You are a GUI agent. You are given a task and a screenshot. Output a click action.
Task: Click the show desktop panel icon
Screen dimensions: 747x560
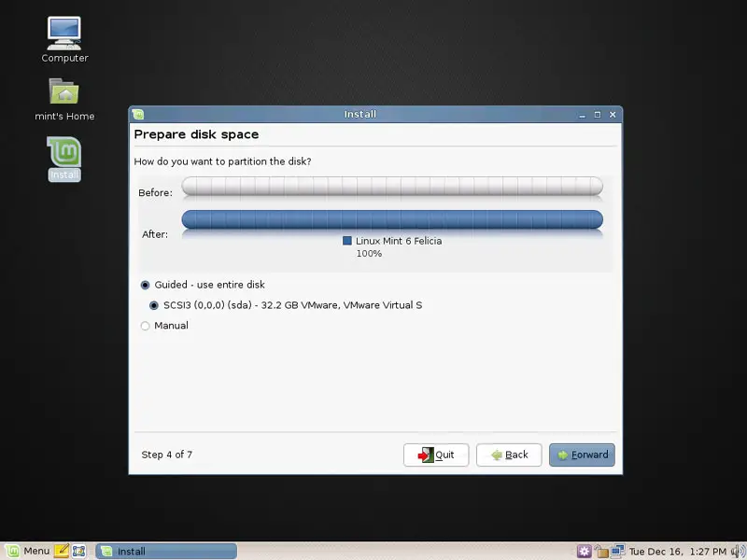coord(79,551)
